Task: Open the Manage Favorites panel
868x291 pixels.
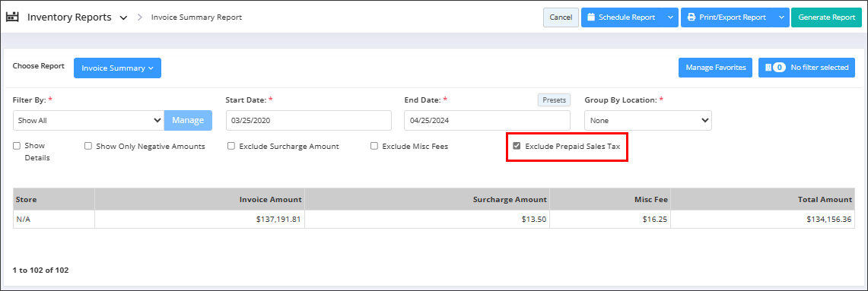Action: tap(715, 68)
